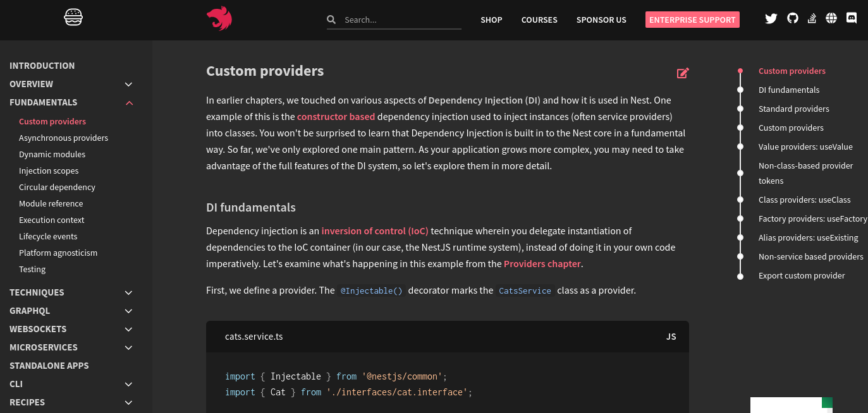
Task: Open the Sponsor Us menu item
Action: [601, 20]
